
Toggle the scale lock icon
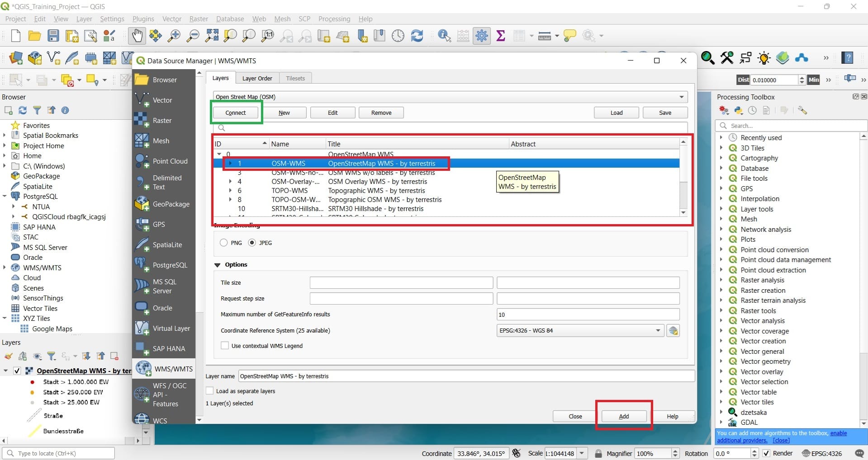(x=598, y=453)
